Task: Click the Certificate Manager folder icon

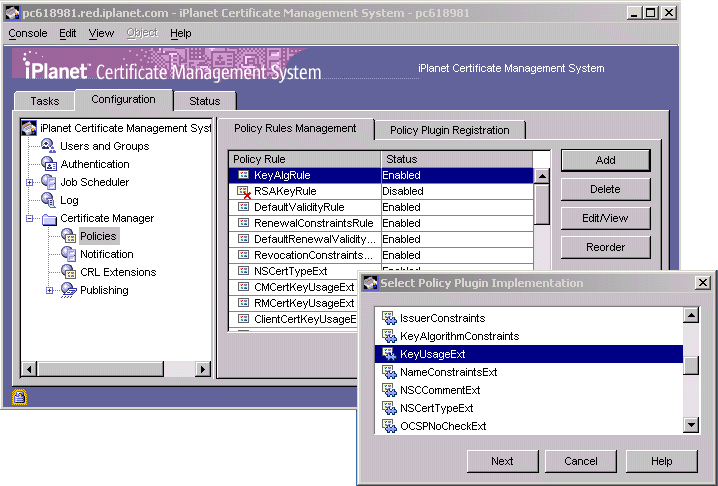Action: click(x=49, y=218)
